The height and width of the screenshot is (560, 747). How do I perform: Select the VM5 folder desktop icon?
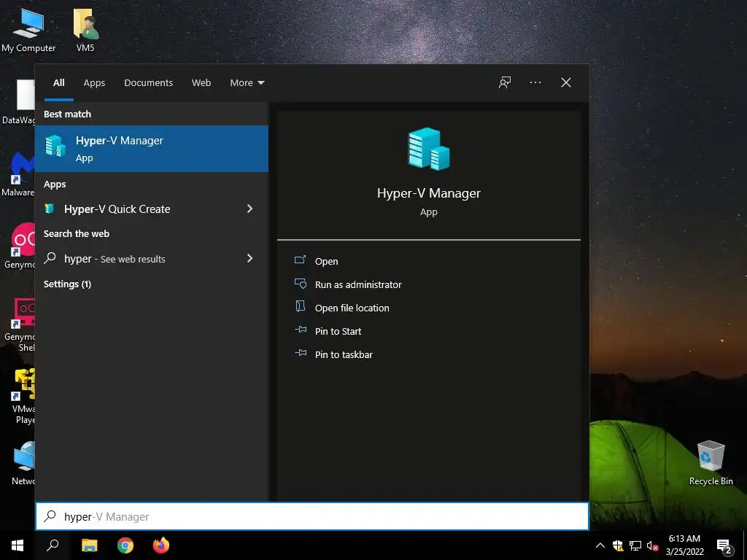pyautogui.click(x=85, y=30)
